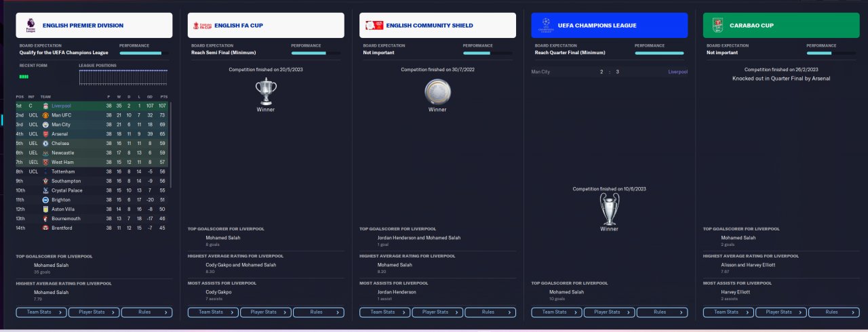Screen dimensions: 868x332
Task: Click the Man UFC club crest
Action: [x=45, y=115]
